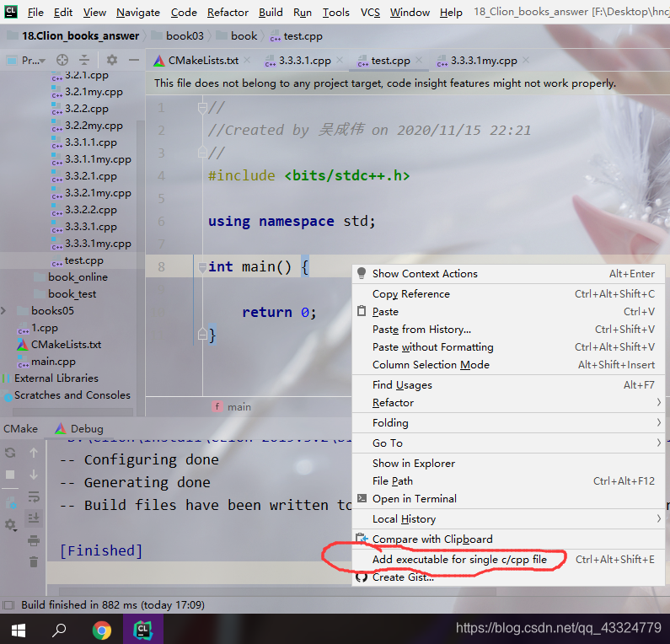The image size is (670, 644).
Task: Choose Add executable for single c/cpp file
Action: click(508, 560)
